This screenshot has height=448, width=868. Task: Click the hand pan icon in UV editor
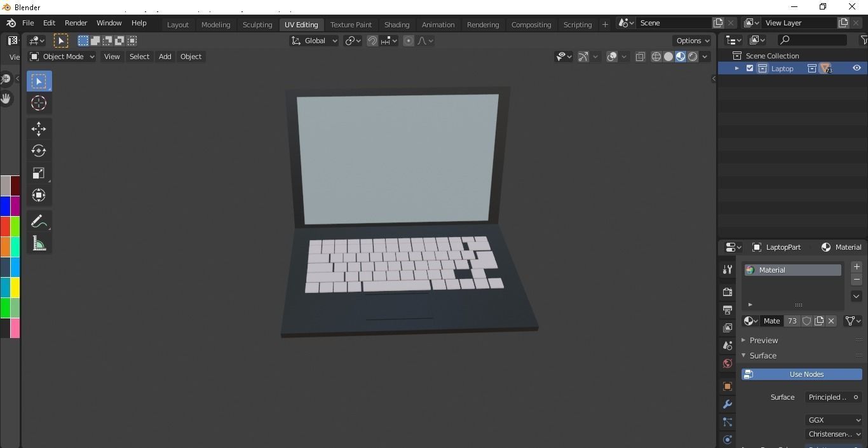point(6,98)
